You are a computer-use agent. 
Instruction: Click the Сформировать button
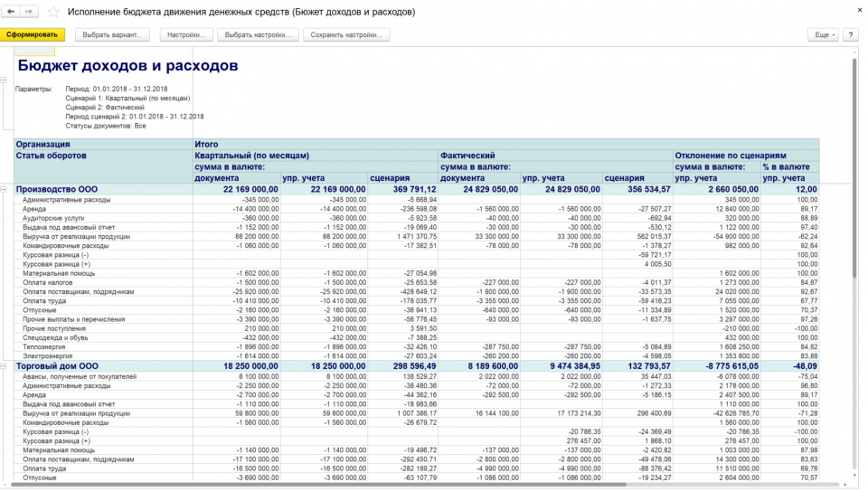pos(33,34)
